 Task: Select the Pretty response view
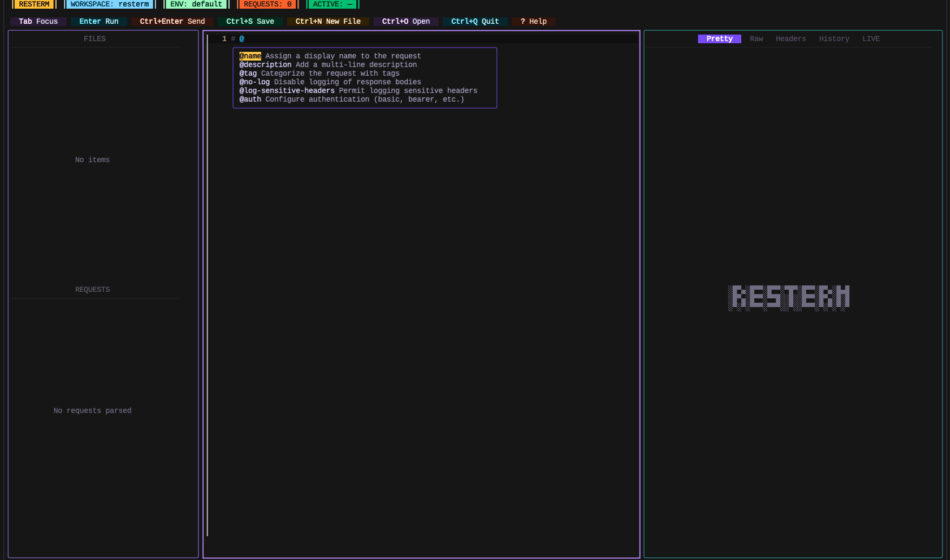[719, 38]
